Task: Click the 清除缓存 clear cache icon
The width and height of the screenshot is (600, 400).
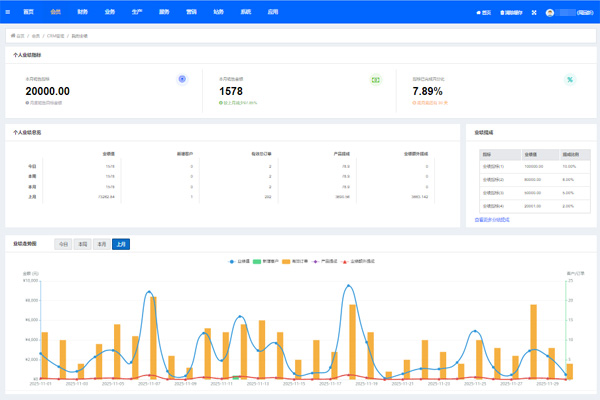Action: click(501, 12)
